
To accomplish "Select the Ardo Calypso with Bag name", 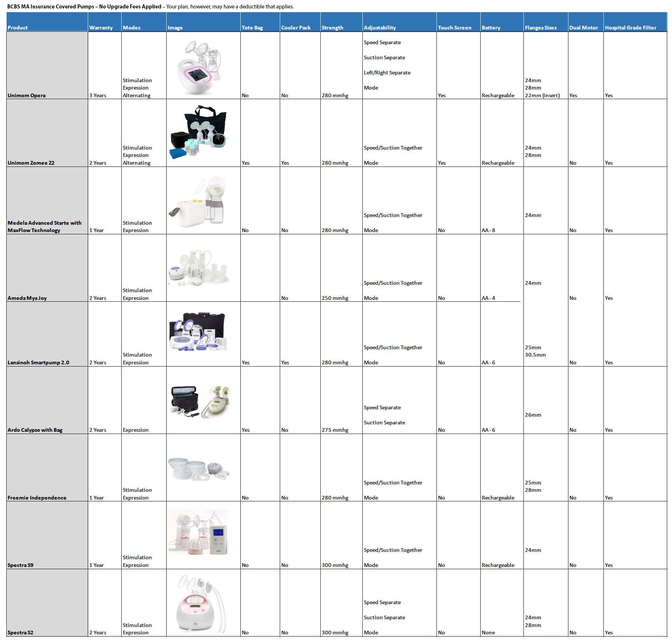I will [35, 430].
